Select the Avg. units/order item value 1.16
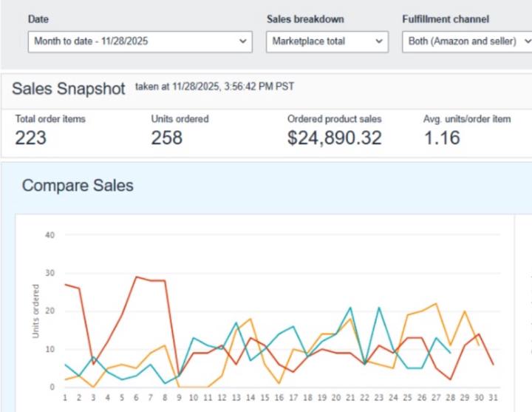This screenshot has width=532, height=412. (442, 137)
